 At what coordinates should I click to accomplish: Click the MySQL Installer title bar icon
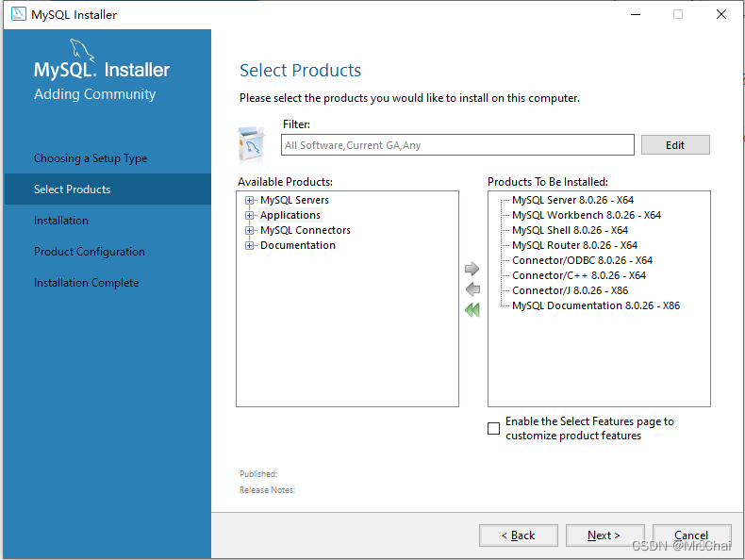tap(19, 14)
